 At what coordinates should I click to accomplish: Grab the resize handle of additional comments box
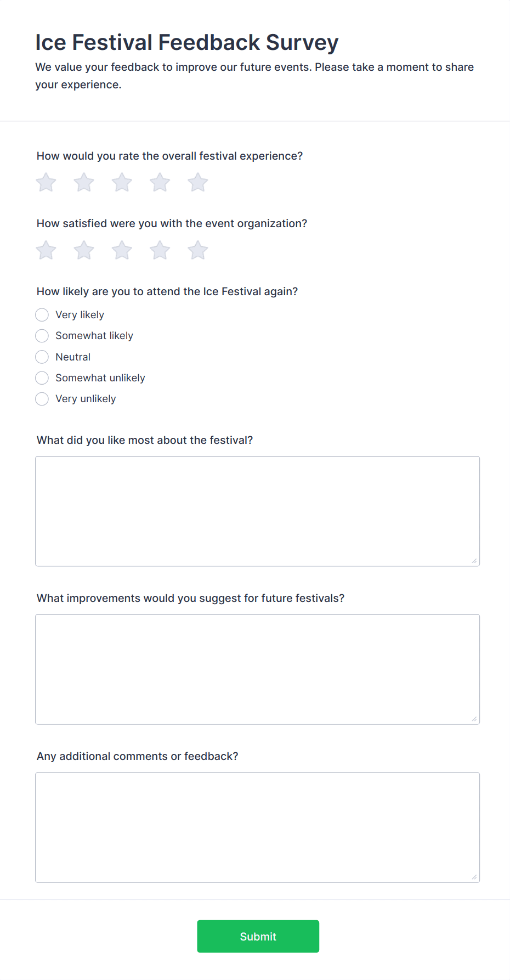(474, 877)
